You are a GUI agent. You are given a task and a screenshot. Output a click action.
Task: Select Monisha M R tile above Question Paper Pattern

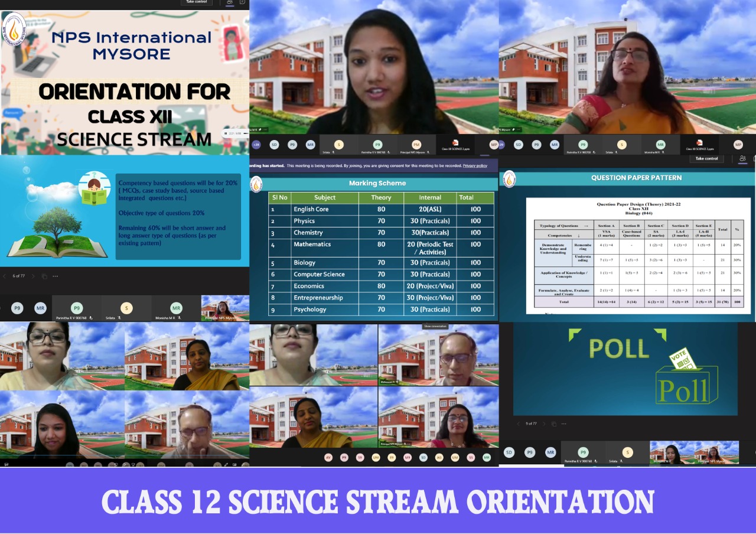click(x=660, y=145)
